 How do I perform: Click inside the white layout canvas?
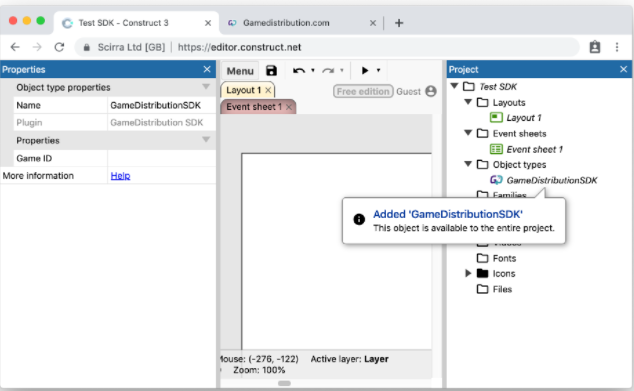tap(337, 252)
